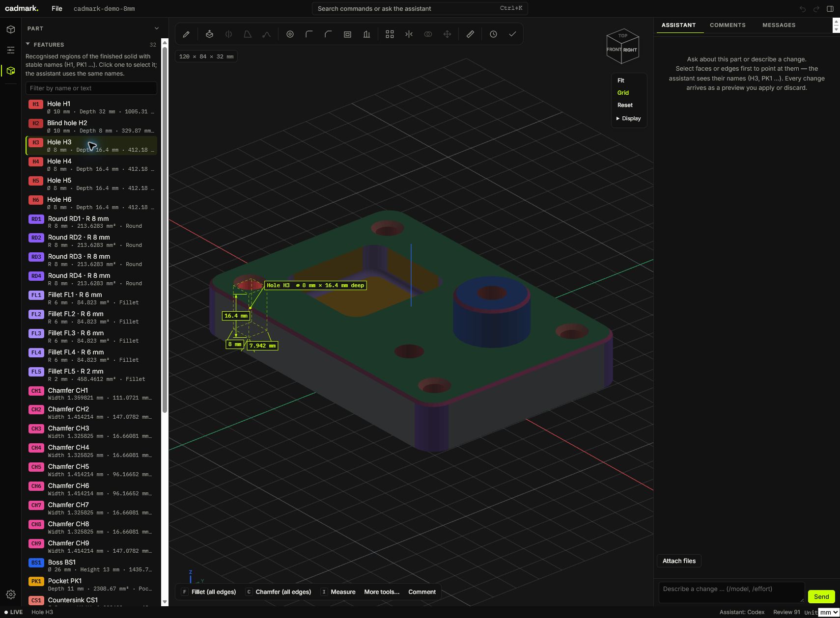Click the Attach files button
Screen dimensions: 840x618
[x=679, y=561]
